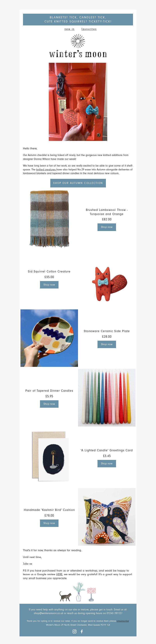Shop now for Kashmir Bird Cushion
The image size is (156, 644).
click(x=49, y=523)
